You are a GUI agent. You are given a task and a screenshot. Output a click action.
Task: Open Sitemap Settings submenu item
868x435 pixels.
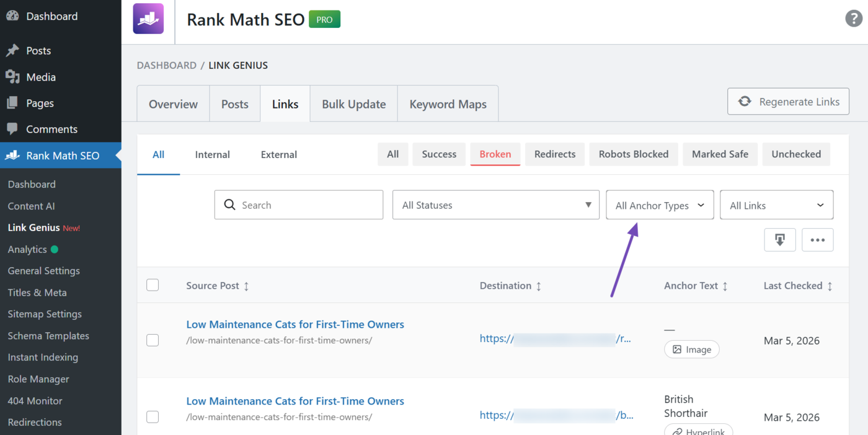[x=45, y=314]
